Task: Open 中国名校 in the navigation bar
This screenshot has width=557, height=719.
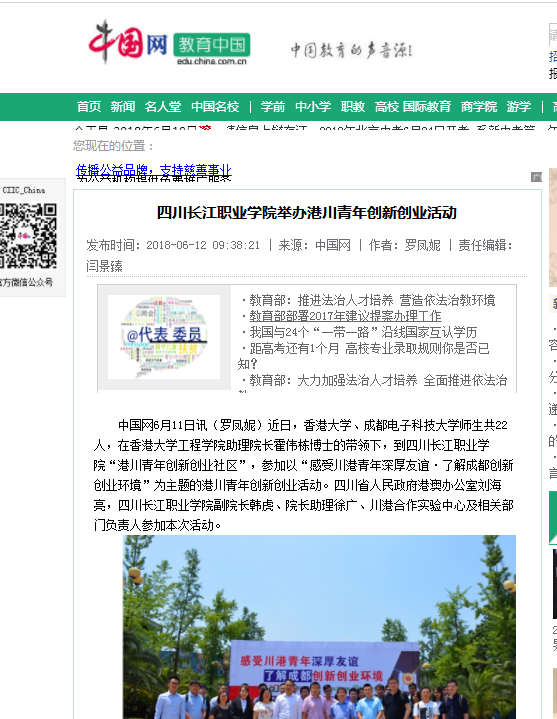Action: coord(215,107)
